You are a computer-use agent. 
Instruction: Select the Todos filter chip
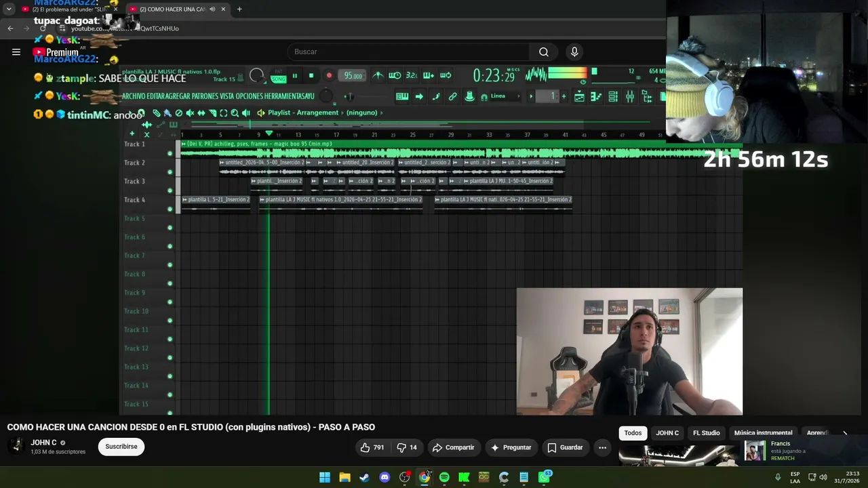click(633, 433)
